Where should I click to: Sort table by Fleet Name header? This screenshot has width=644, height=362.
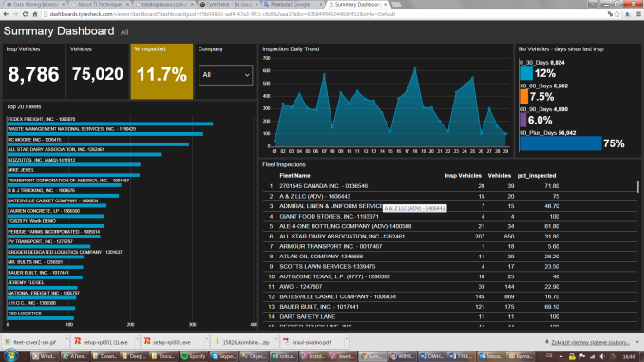[294, 176]
